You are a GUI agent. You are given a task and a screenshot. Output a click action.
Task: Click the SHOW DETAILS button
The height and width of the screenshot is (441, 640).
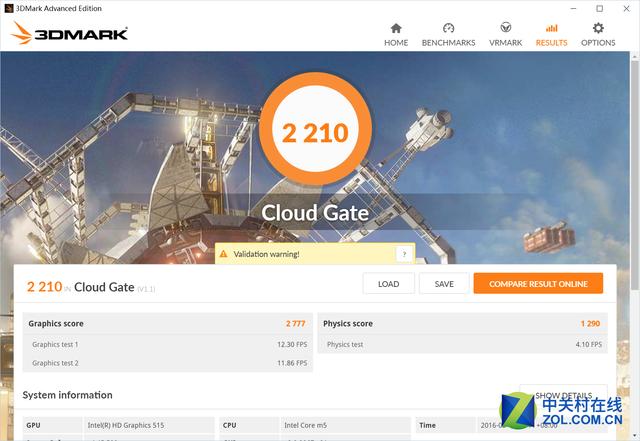click(563, 395)
